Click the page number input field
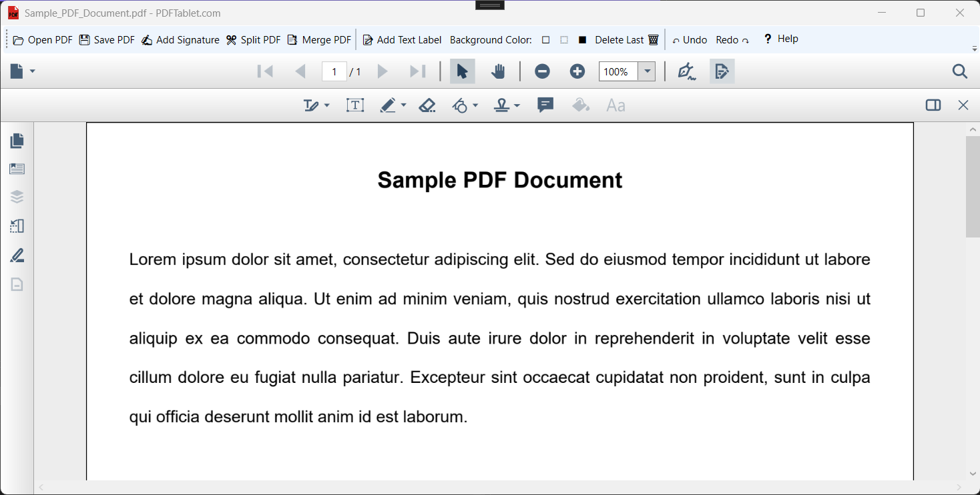Screen dimensions: 980x495 point(334,71)
